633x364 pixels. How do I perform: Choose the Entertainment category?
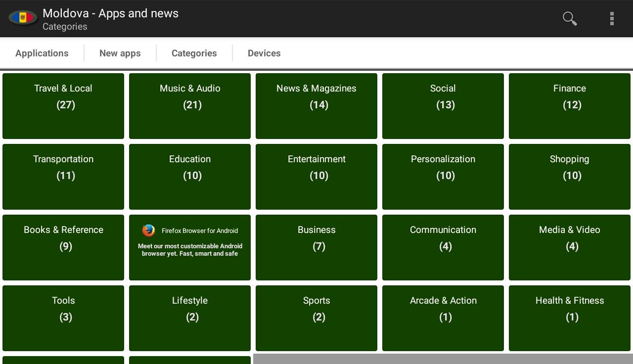[x=316, y=177]
